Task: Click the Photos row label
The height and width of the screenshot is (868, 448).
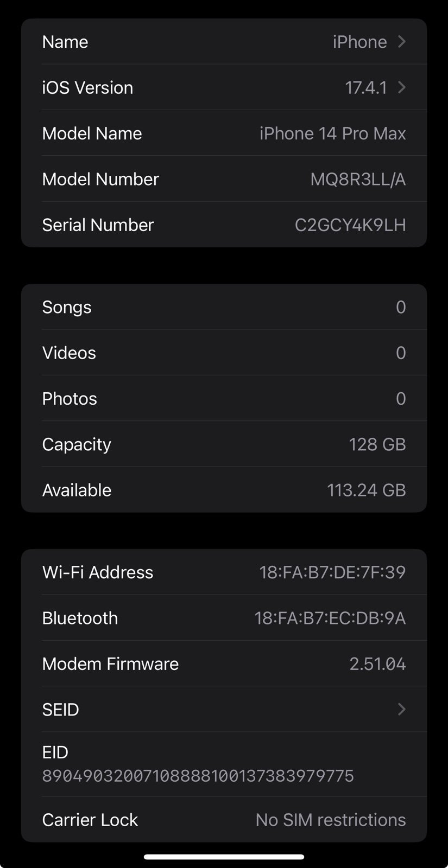Action: click(70, 399)
